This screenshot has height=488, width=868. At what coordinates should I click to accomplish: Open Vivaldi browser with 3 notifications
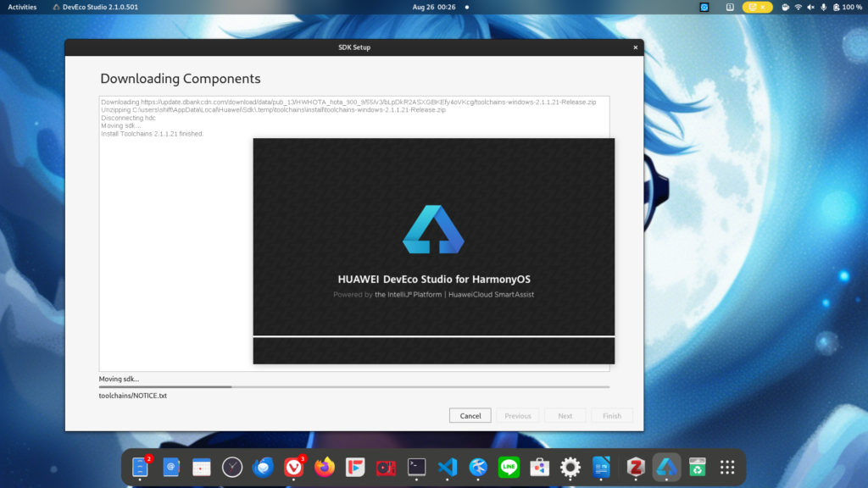293,467
